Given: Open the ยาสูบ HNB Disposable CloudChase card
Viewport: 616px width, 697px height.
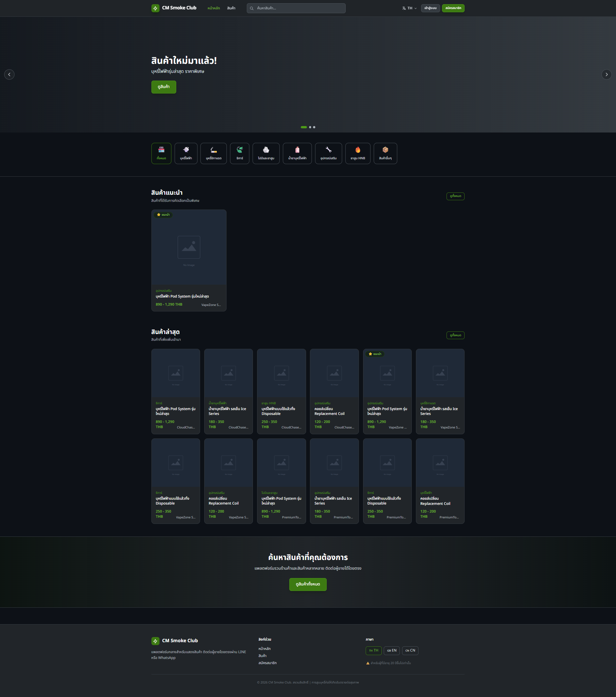Looking at the screenshot, I should pos(282,391).
